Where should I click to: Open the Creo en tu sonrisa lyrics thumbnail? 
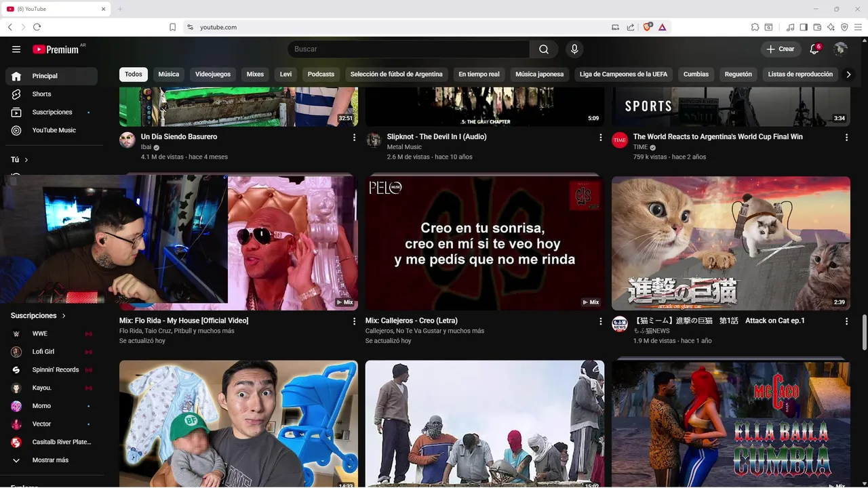(485, 243)
